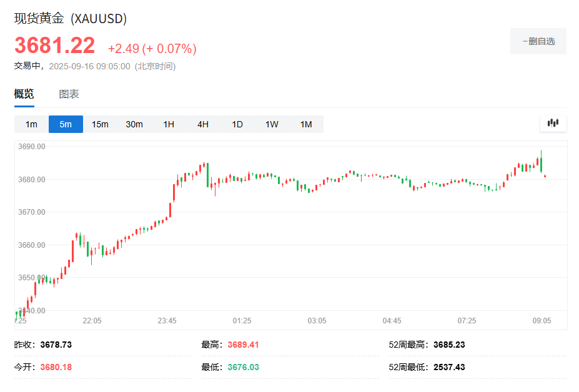Choose the 30m timeframe
The image size is (579, 392).
click(134, 124)
